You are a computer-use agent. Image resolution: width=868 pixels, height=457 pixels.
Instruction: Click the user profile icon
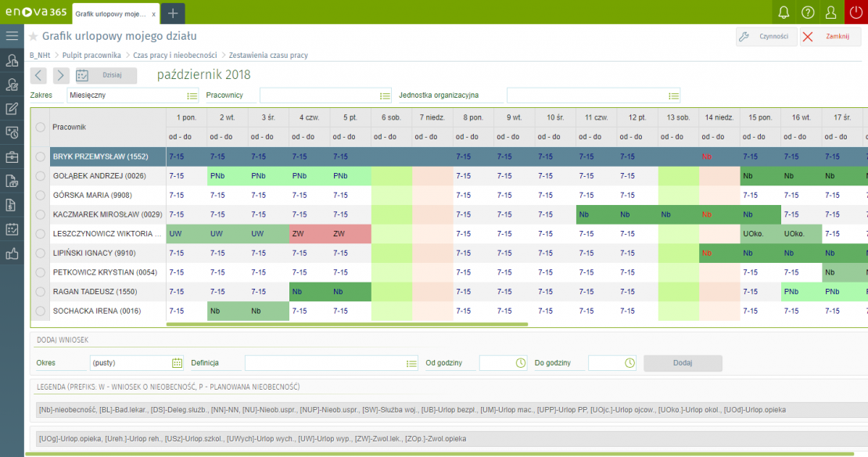(x=831, y=12)
